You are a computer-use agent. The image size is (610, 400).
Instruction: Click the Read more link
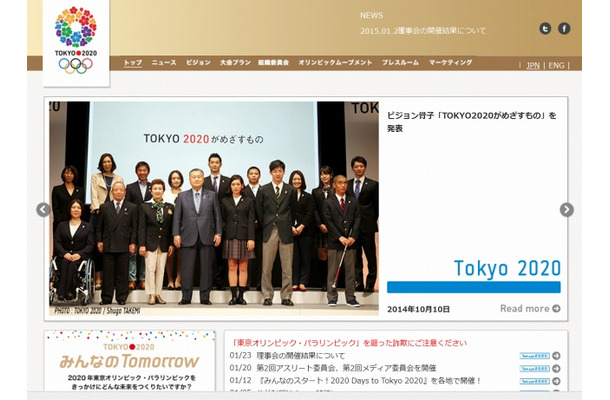[530, 309]
